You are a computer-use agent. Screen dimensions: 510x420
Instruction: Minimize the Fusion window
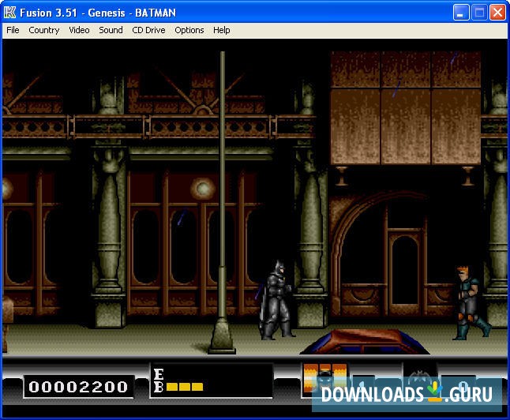(460, 13)
